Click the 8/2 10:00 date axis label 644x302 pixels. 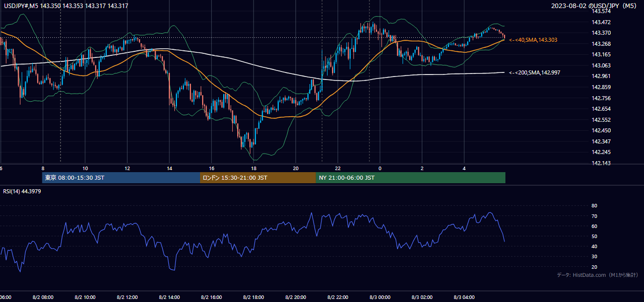click(x=85, y=297)
